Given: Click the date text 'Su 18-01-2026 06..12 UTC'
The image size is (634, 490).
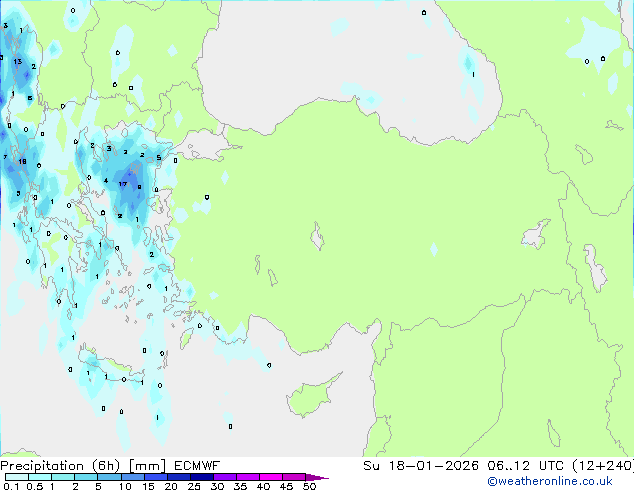Looking at the screenshot, I should (463, 466).
